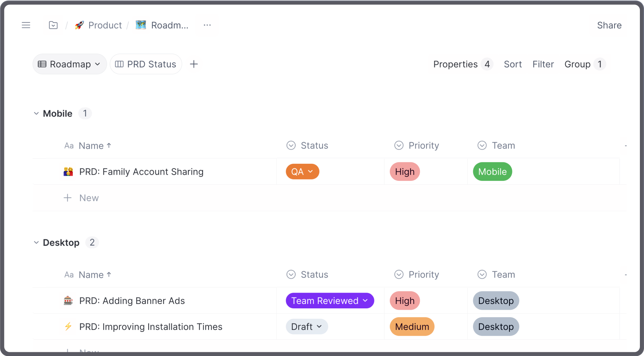644x356 pixels.
Task: Click the folder breadcrumb icon
Action: [53, 25]
